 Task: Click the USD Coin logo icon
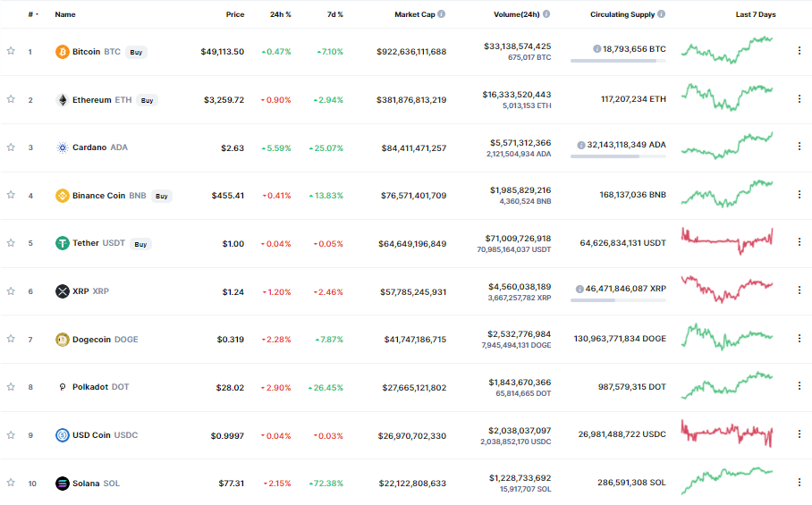(x=62, y=435)
